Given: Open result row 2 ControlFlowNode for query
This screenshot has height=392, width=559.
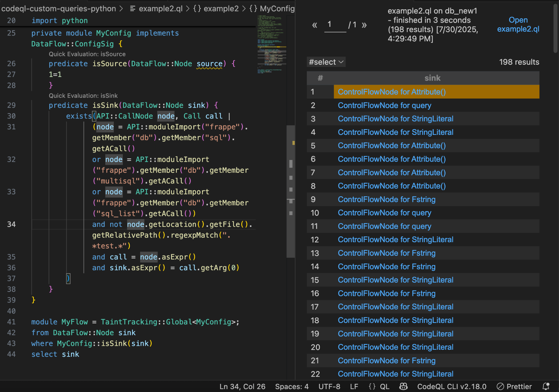Looking at the screenshot, I should 384,105.
